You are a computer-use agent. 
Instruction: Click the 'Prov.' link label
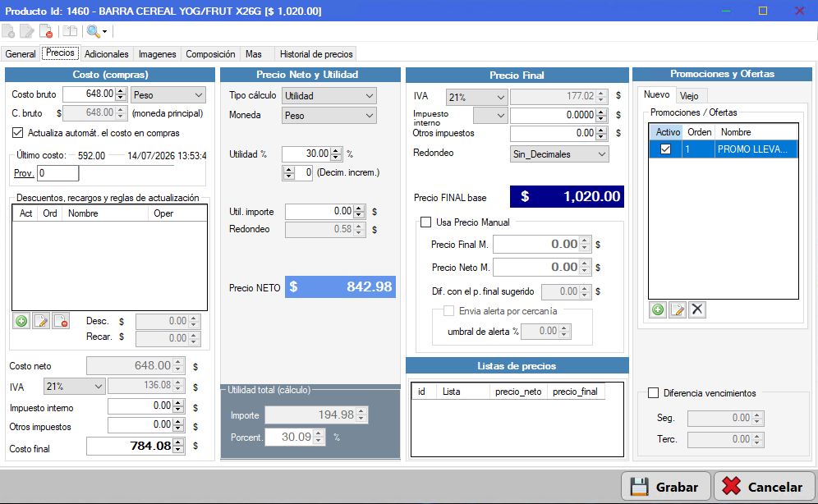tap(24, 173)
